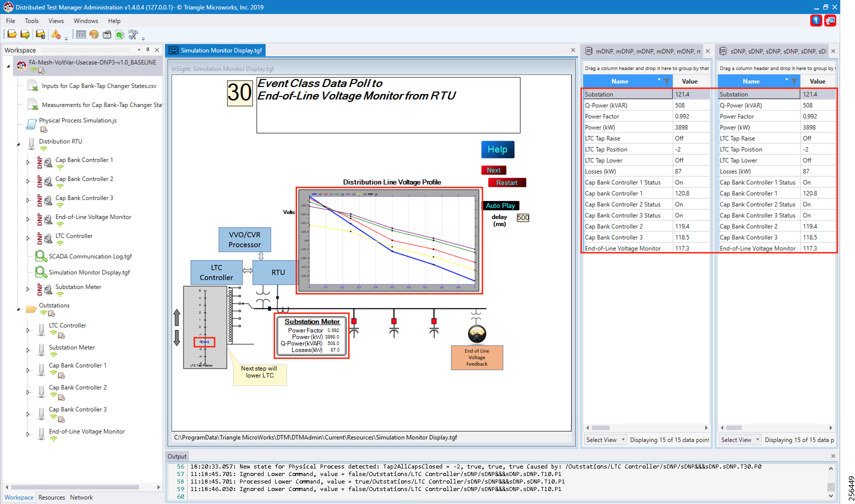Pin the Workspace panel
855x504 pixels.
148,50
